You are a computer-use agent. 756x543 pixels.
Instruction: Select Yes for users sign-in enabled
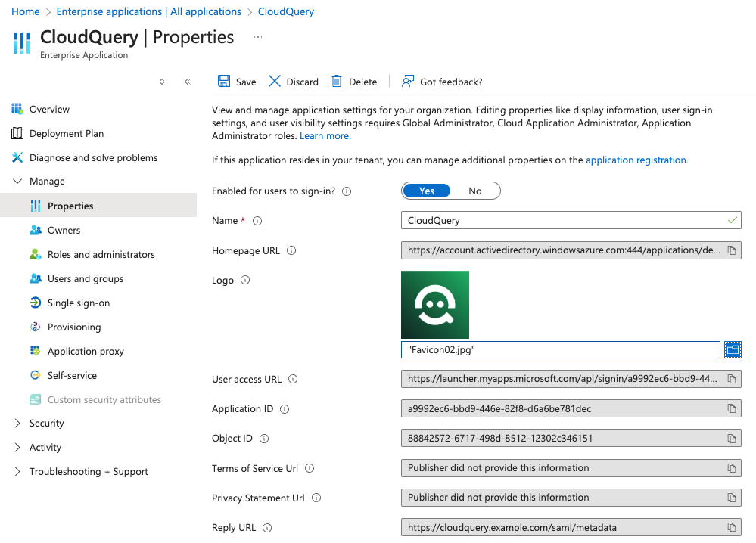427,191
